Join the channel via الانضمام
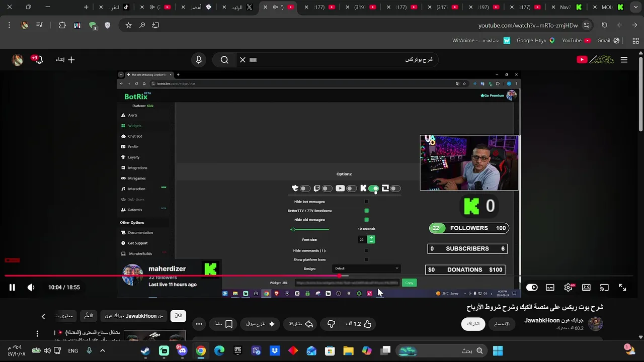 pyautogui.click(x=502, y=324)
